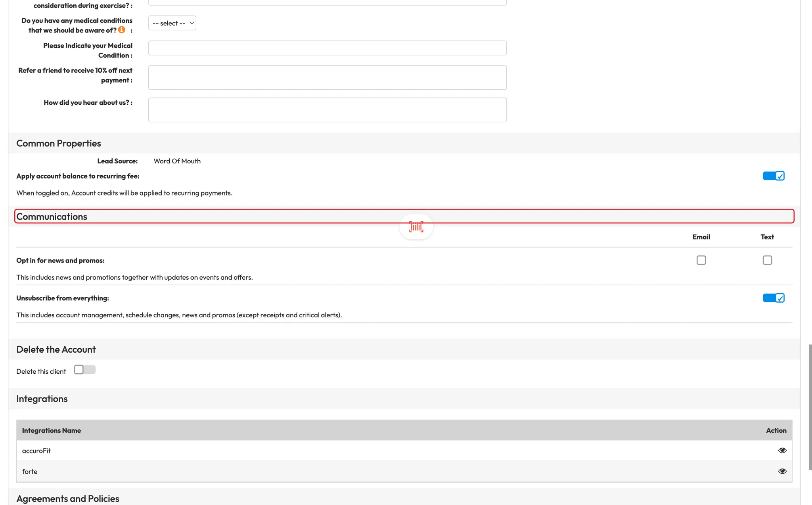
Task: Toggle apply account balance to recurring fee
Action: tap(773, 176)
